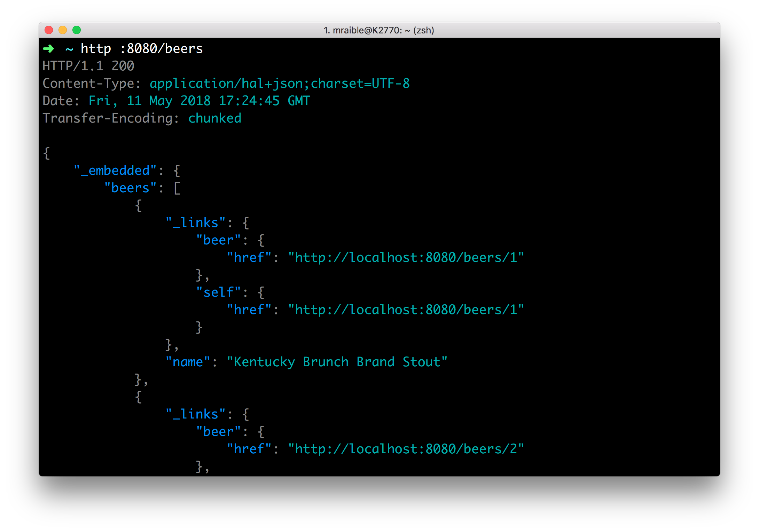Click the green prompt arrow icon

click(48, 49)
